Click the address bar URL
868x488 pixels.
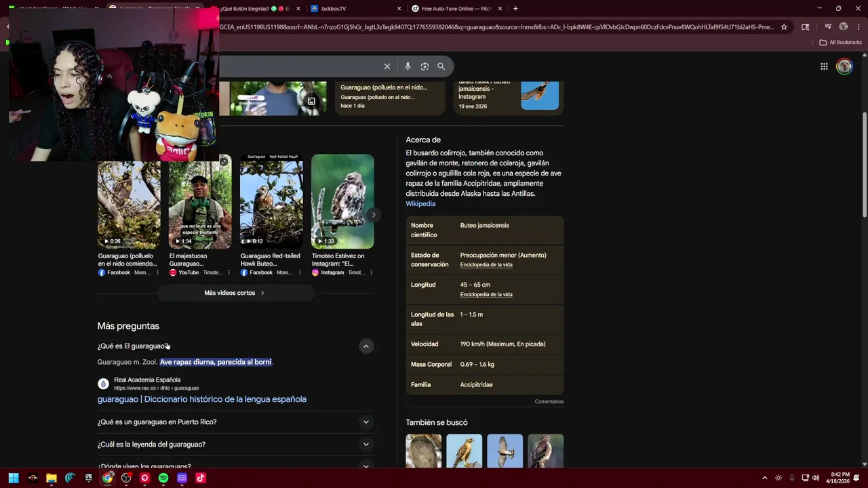click(x=496, y=27)
